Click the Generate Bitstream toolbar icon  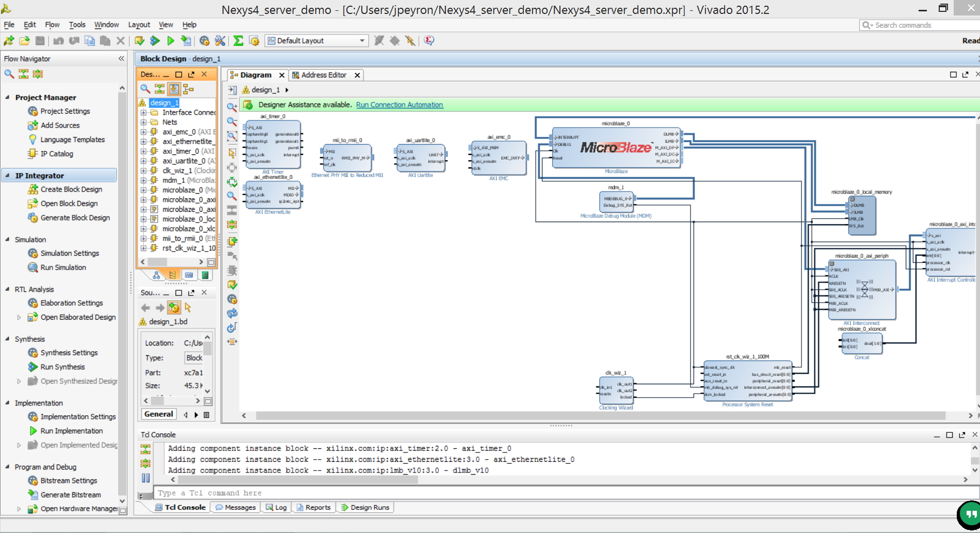[x=186, y=40]
